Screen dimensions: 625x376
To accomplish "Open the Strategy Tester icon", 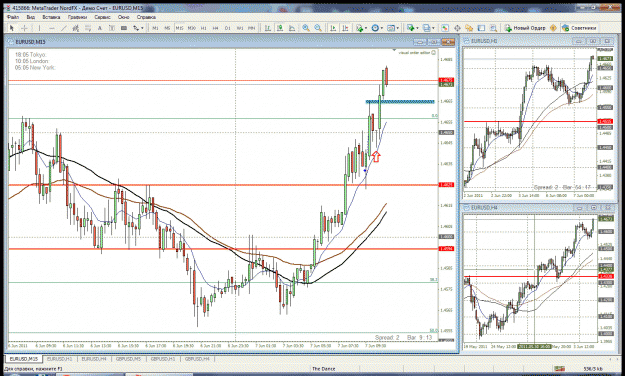I will (493, 28).
